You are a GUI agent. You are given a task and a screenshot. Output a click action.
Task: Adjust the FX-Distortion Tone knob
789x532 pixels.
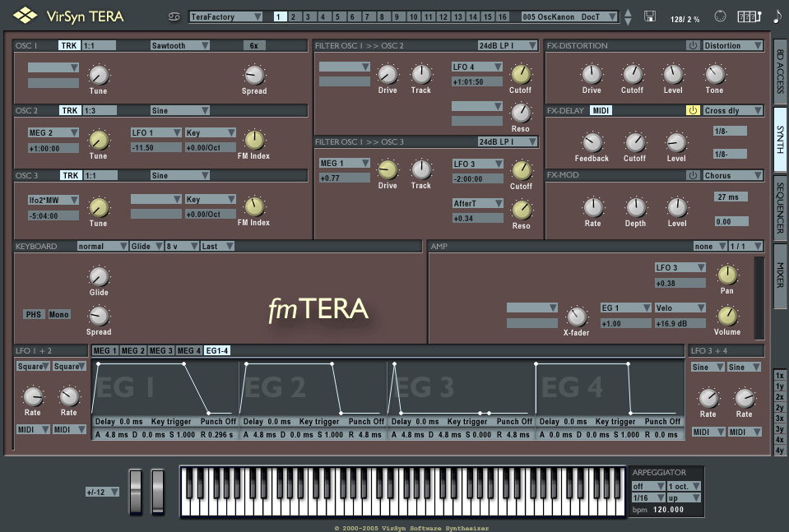(714, 75)
